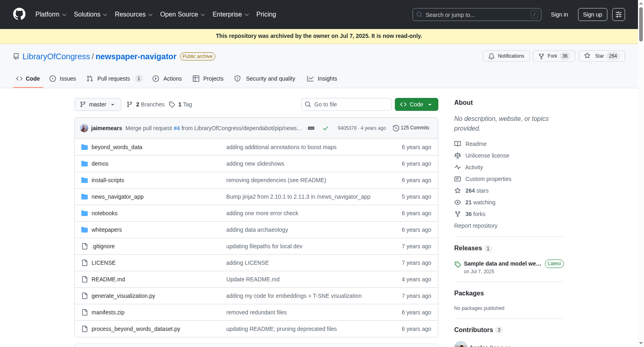
Task: Click the Go to file field
Action: pyautogui.click(x=346, y=104)
